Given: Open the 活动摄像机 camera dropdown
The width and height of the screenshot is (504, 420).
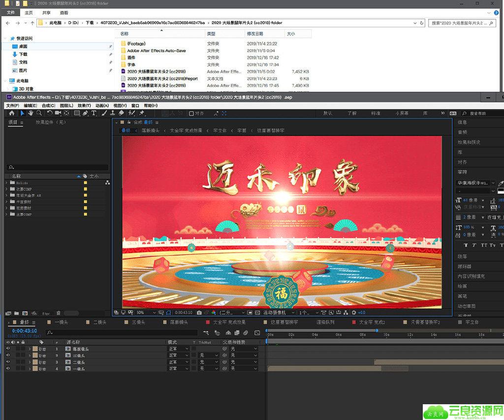Looking at the screenshot, I should 279,313.
